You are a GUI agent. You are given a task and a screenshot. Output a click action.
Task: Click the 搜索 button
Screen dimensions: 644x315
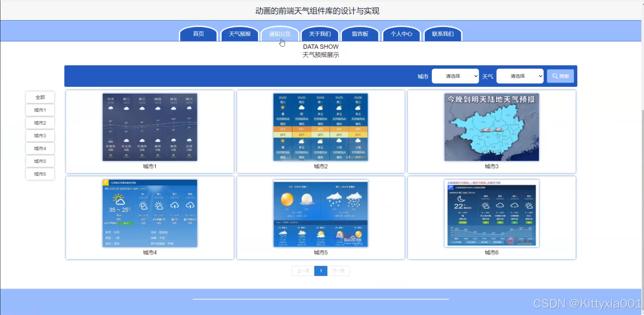pos(560,76)
